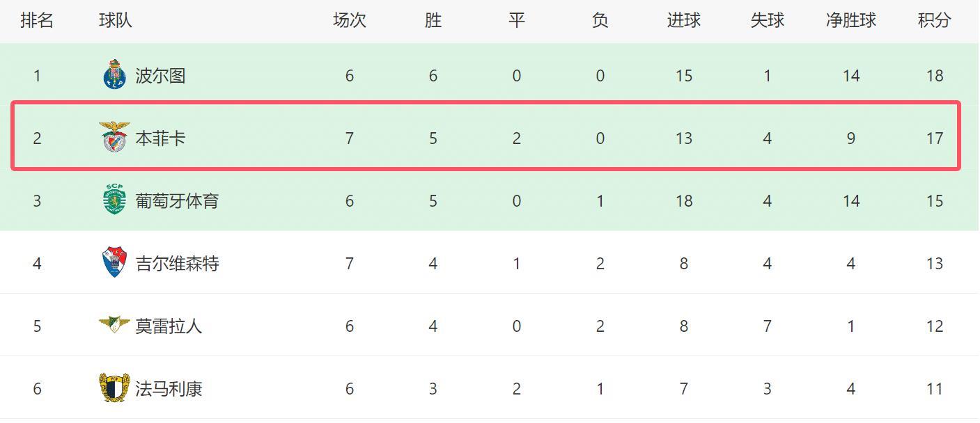The height and width of the screenshot is (423, 980).
Task: Click the Famalicão black-yellow crest
Action: click(x=114, y=388)
